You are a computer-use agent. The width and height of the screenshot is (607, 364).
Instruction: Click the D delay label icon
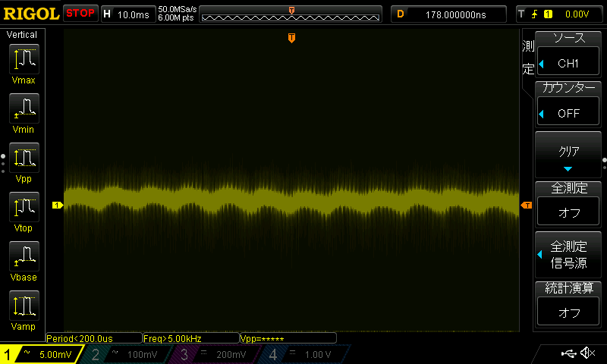[x=401, y=14]
